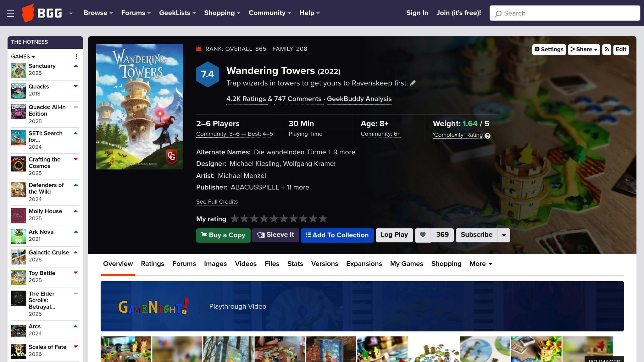
Task: Click the RSS feed icon
Action: click(607, 49)
